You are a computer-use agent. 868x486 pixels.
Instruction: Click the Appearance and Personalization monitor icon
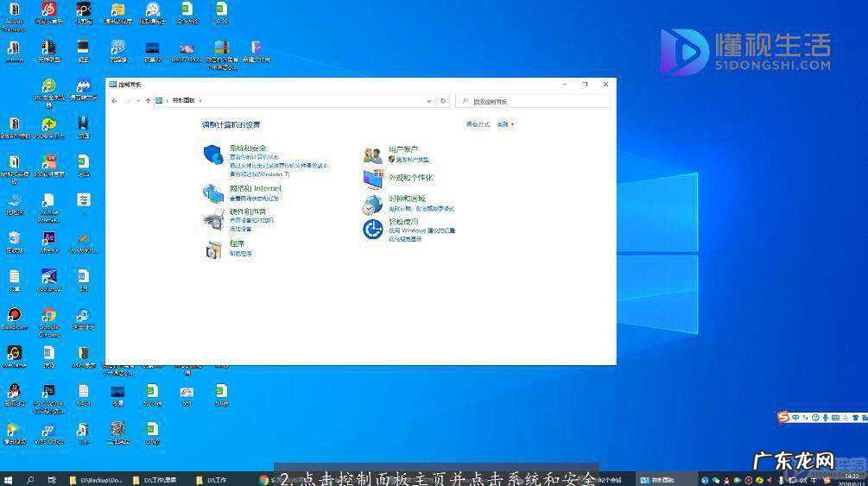(373, 179)
